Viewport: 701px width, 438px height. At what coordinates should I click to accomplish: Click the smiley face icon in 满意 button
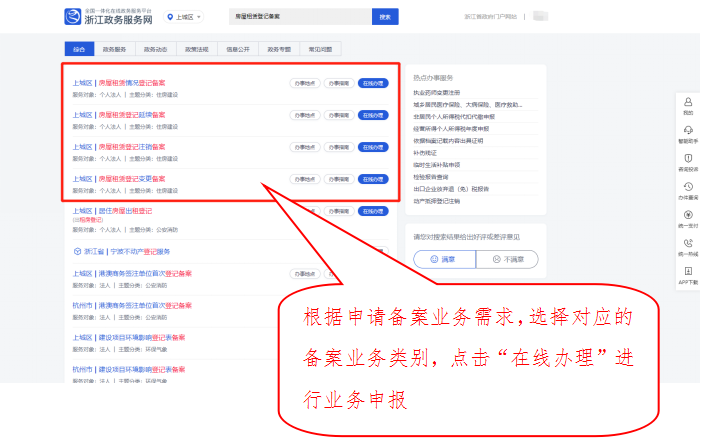click(x=434, y=259)
